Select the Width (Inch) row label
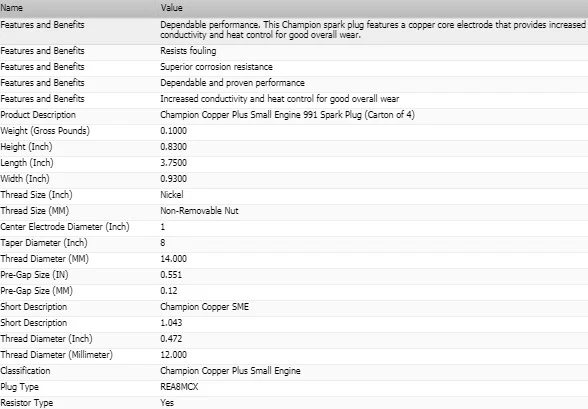Image resolution: width=588 pixels, height=409 pixels. (x=25, y=179)
